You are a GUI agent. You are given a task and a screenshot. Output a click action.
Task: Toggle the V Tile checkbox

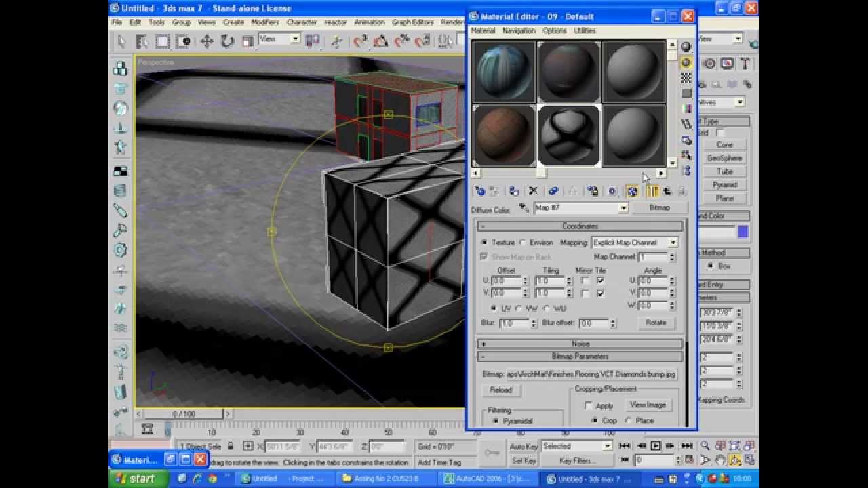pyautogui.click(x=600, y=293)
